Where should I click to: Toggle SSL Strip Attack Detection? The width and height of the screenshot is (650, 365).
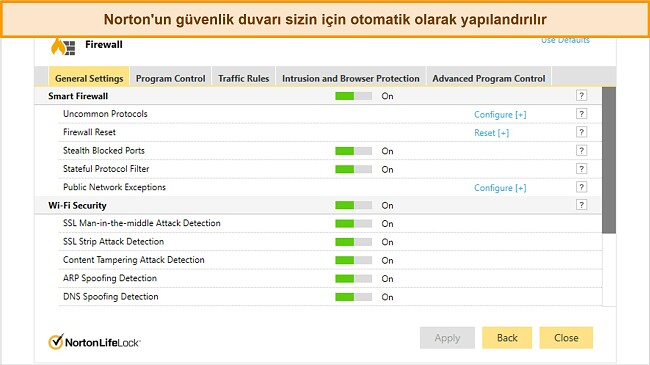(353, 242)
